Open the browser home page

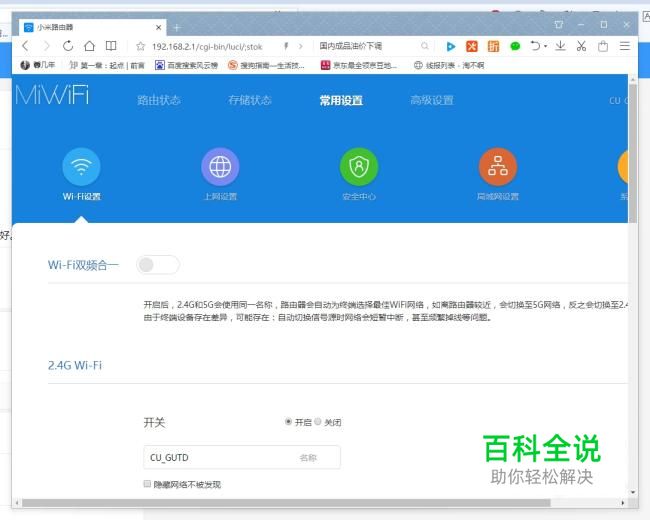(89, 46)
